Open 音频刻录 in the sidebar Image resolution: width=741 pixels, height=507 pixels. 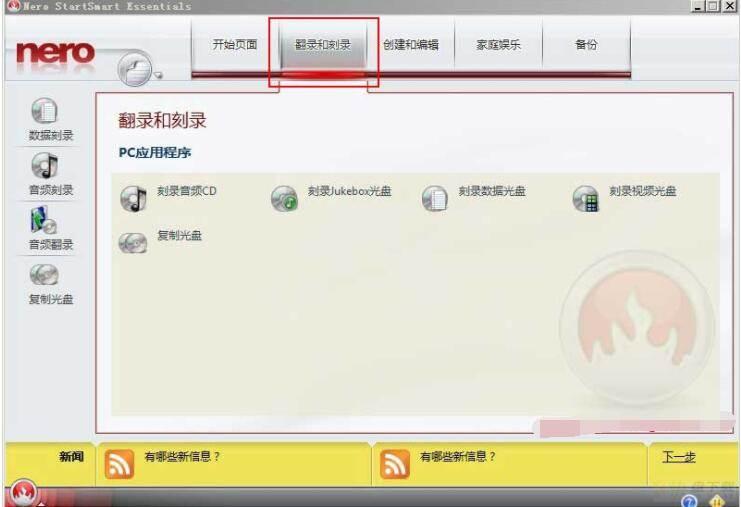pyautogui.click(x=45, y=166)
